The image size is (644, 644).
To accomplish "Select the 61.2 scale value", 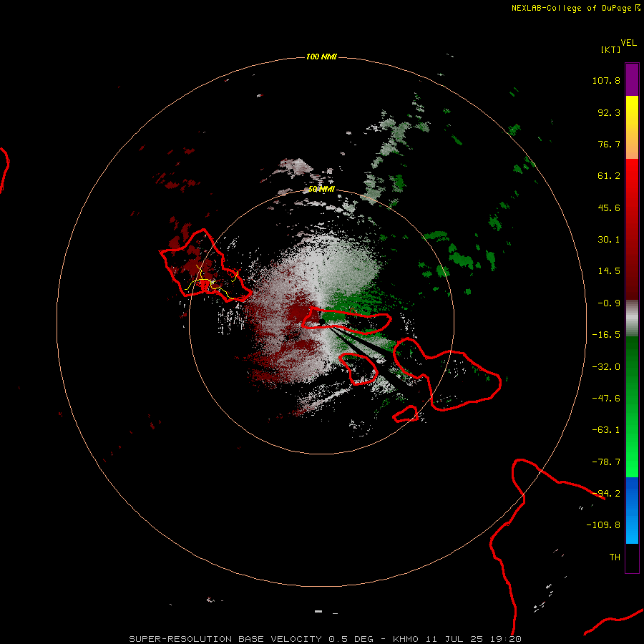I will 609,176.
